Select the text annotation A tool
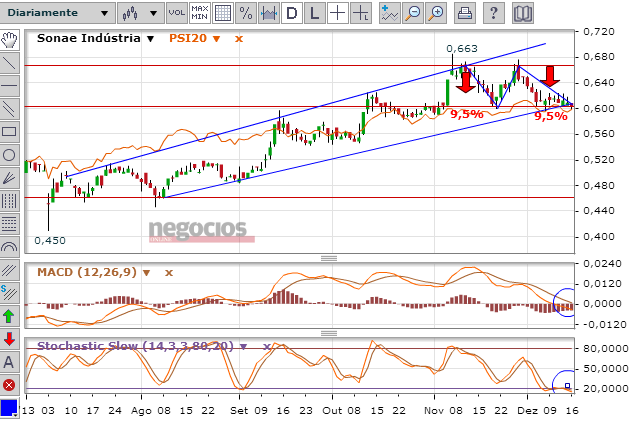The height and width of the screenshot is (427, 634). [9, 362]
